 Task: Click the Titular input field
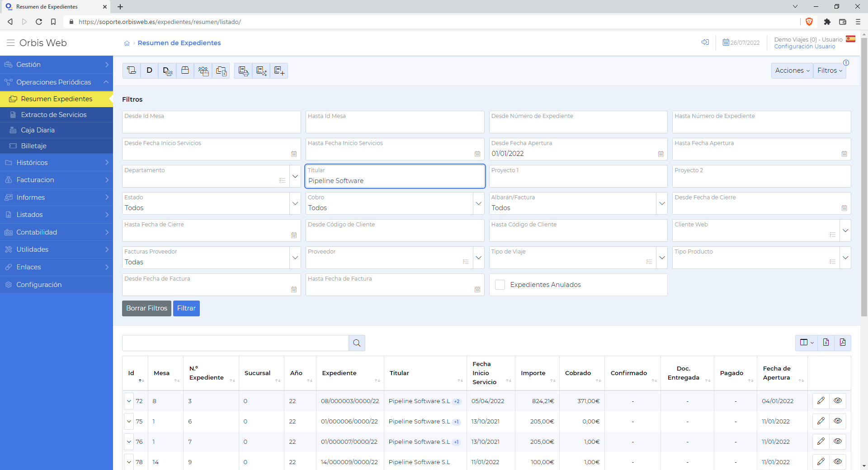point(395,176)
